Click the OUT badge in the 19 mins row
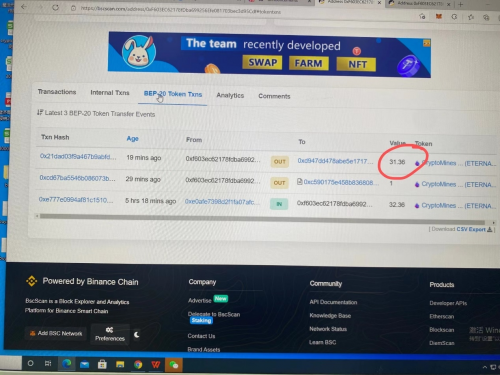 coord(280,162)
